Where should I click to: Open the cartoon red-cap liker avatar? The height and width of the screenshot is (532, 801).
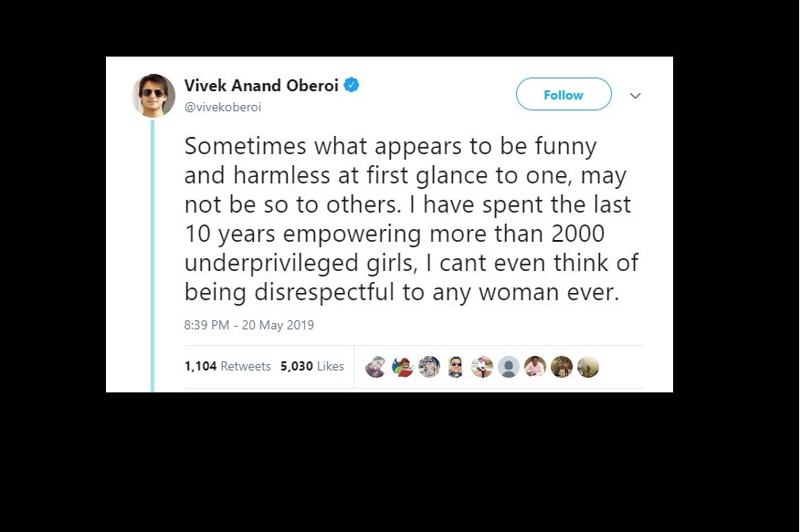pos(403,367)
